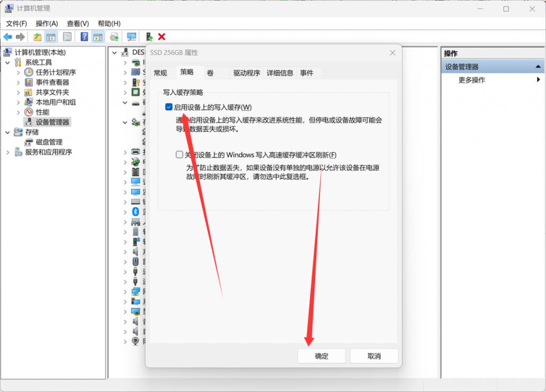Uncheck 启用设备上的写入缓存 checkbox
The image size is (546, 392).
pos(169,108)
